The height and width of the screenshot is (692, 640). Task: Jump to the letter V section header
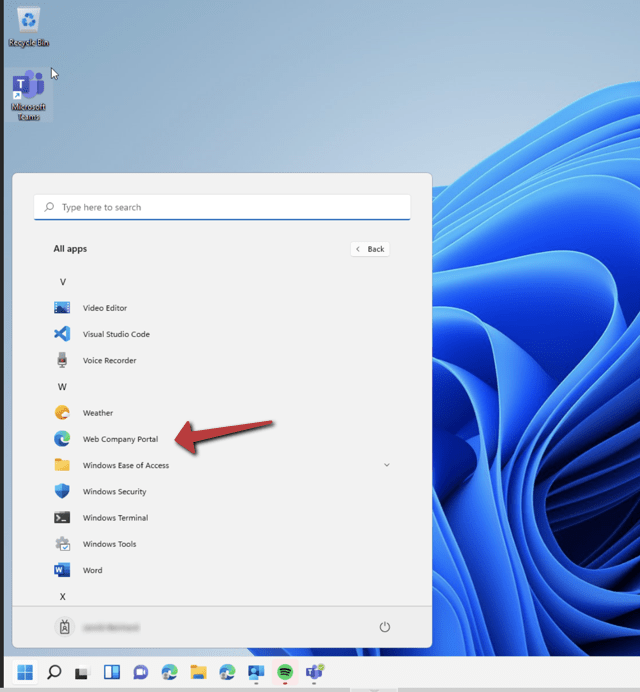pos(62,282)
